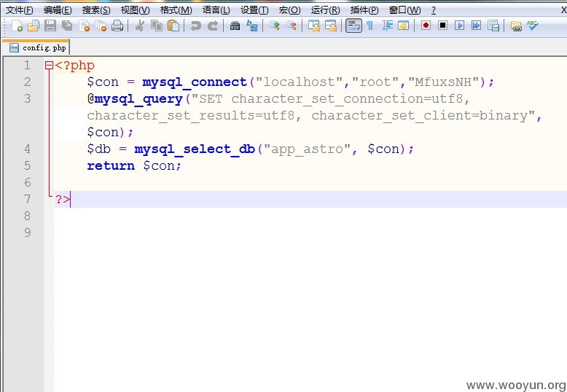Open the ? help menu
Image resolution: width=567 pixels, height=392 pixels.
click(x=434, y=10)
